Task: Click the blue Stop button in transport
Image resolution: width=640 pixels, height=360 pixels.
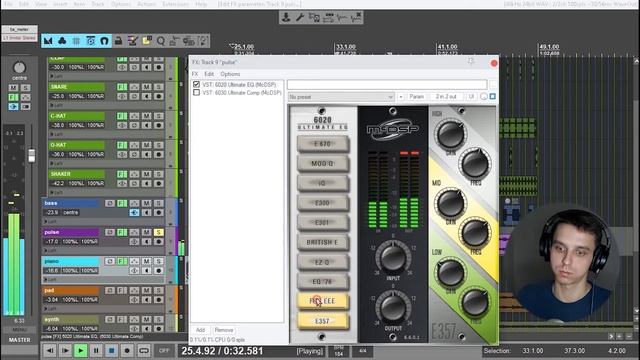Action: pyautogui.click(x=111, y=351)
